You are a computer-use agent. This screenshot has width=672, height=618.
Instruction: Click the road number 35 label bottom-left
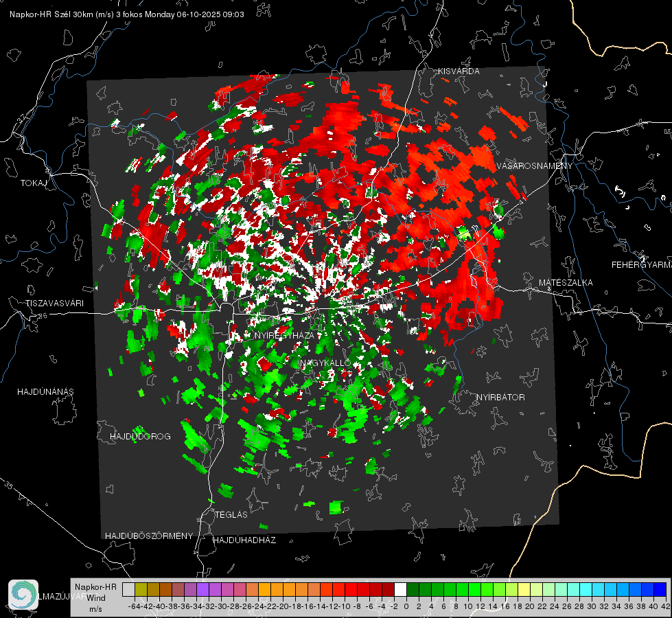pos(9,485)
